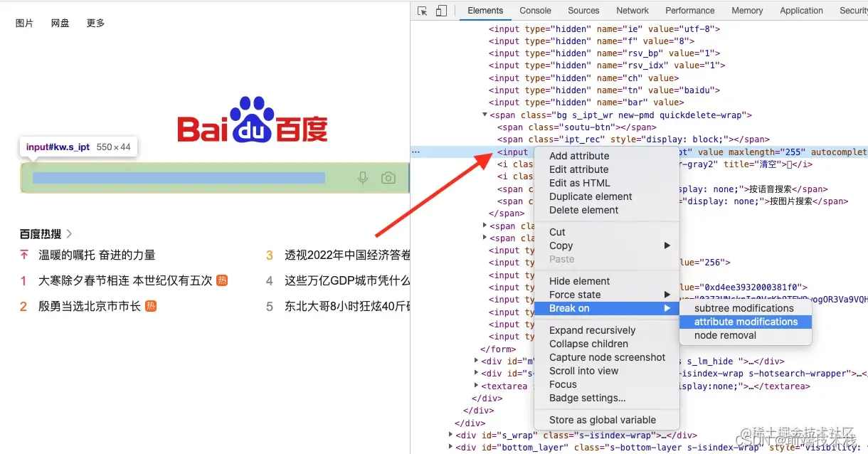868x454 pixels.
Task: Select Capture node screenshot
Action: click(607, 357)
